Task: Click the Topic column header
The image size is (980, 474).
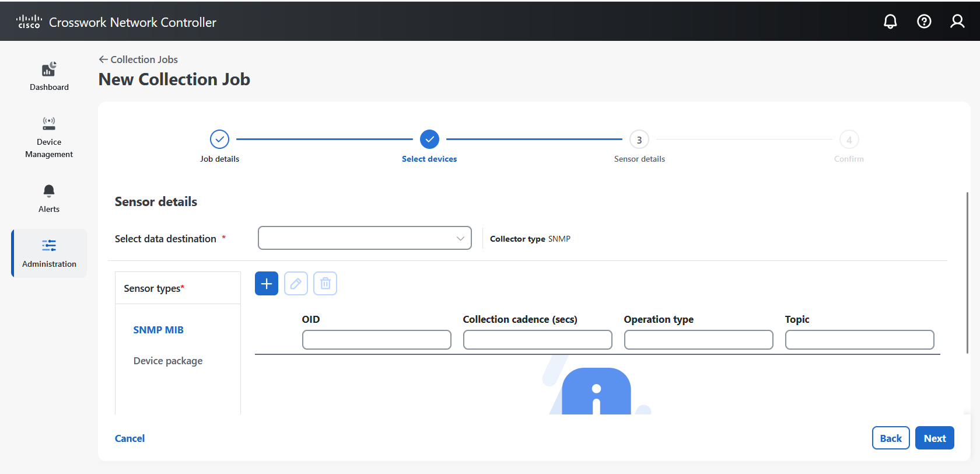Action: tap(797, 319)
